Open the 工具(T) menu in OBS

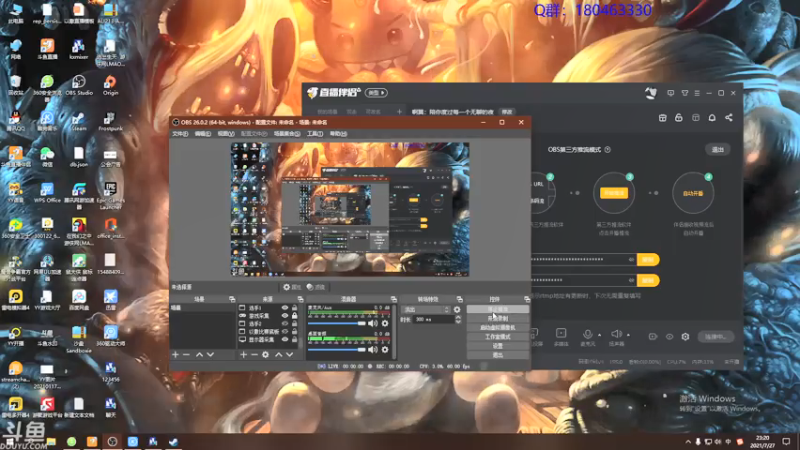[x=315, y=134]
